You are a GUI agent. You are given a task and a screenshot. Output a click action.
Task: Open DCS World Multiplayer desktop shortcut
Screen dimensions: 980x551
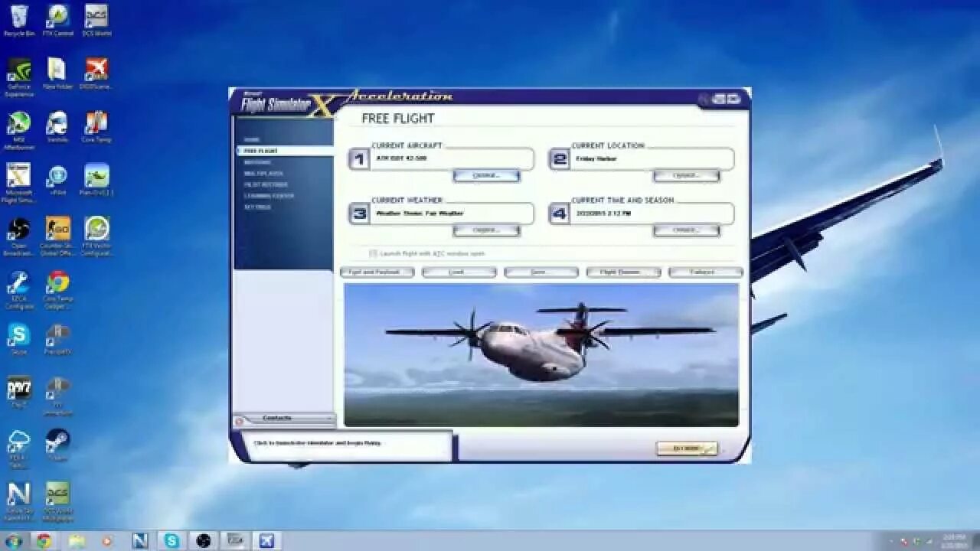pyautogui.click(x=58, y=501)
